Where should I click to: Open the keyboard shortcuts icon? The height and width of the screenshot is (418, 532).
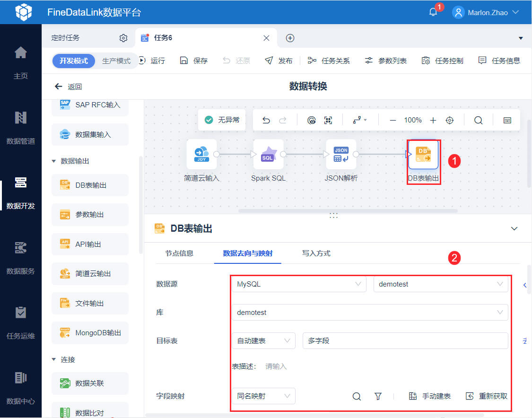(507, 120)
